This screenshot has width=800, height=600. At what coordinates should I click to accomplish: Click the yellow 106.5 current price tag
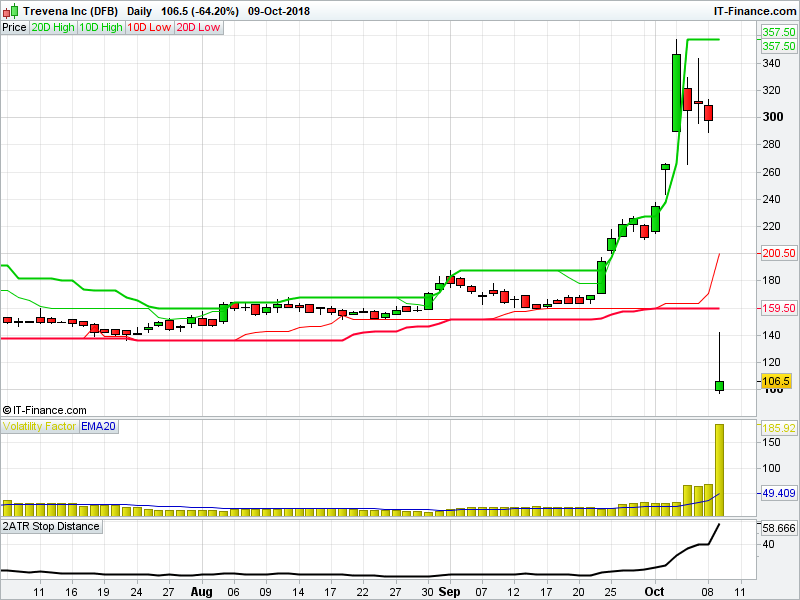[x=776, y=381]
